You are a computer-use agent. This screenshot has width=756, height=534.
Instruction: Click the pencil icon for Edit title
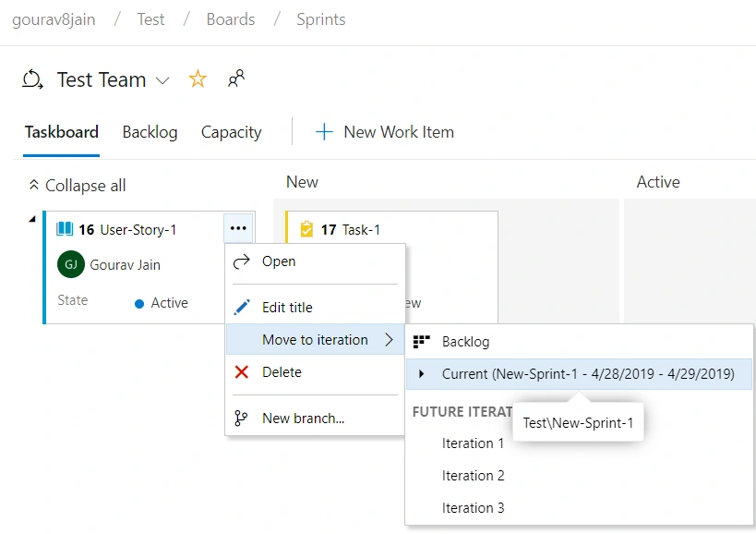point(242,308)
